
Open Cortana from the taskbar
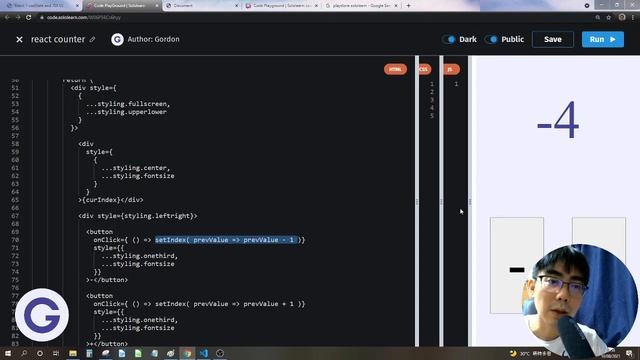click(x=40, y=353)
